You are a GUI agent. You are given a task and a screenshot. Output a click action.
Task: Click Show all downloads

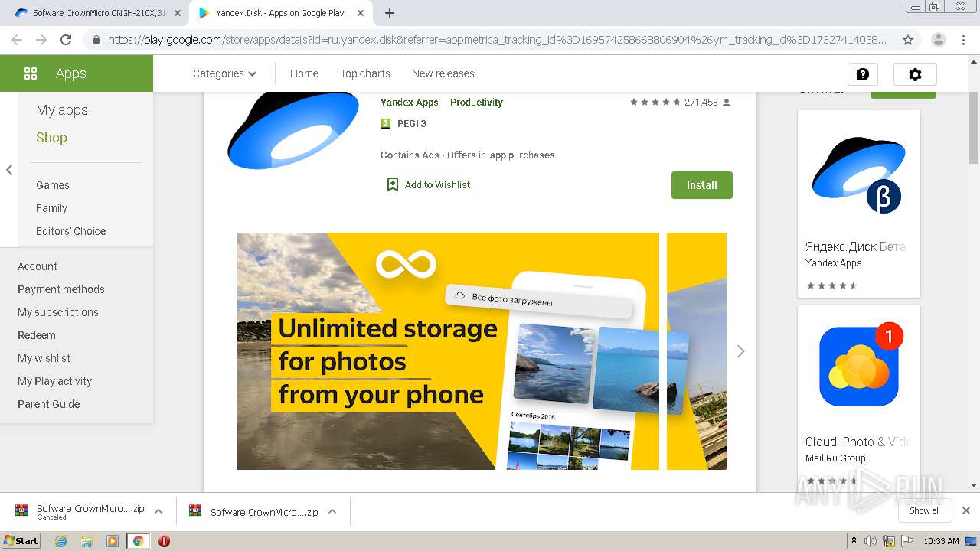[x=924, y=510]
